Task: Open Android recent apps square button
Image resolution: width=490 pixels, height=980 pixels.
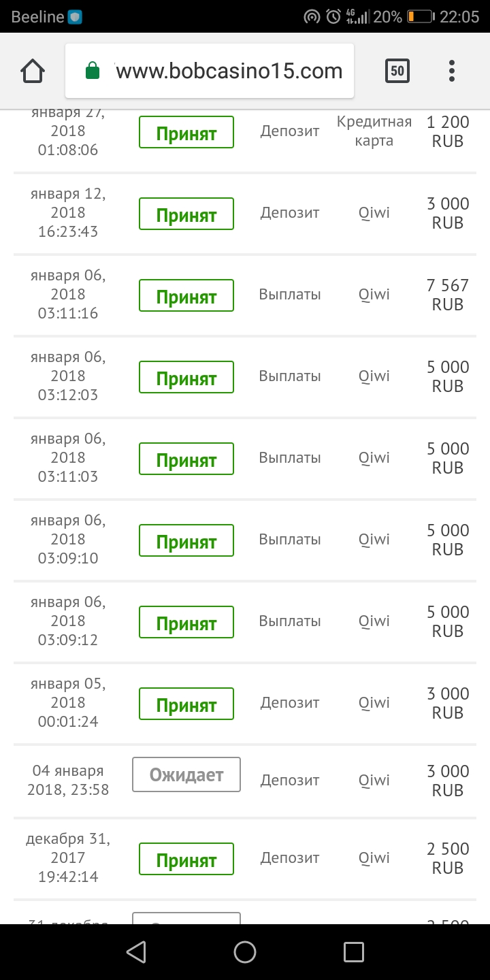Action: 354,951
